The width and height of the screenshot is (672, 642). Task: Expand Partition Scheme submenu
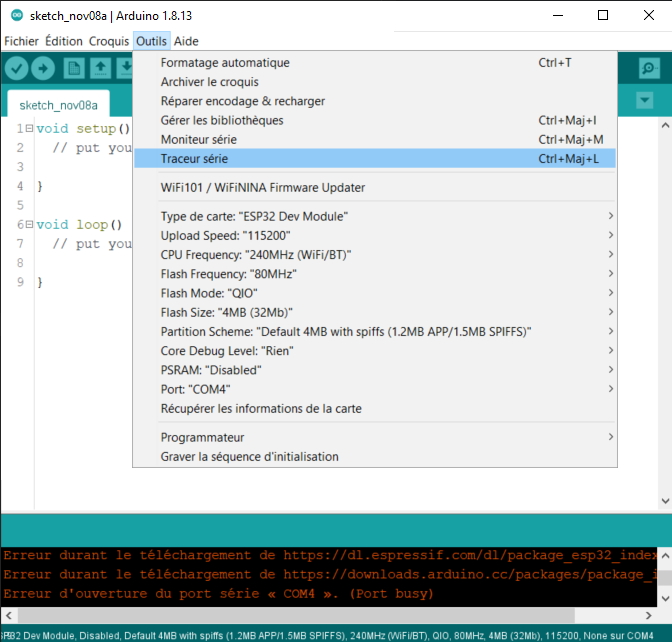pos(375,332)
